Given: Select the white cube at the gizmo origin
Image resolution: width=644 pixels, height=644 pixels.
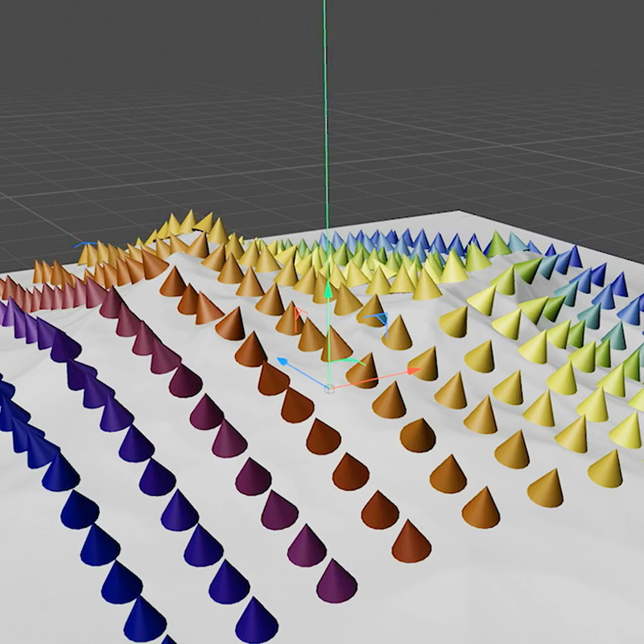Looking at the screenshot, I should [x=329, y=388].
